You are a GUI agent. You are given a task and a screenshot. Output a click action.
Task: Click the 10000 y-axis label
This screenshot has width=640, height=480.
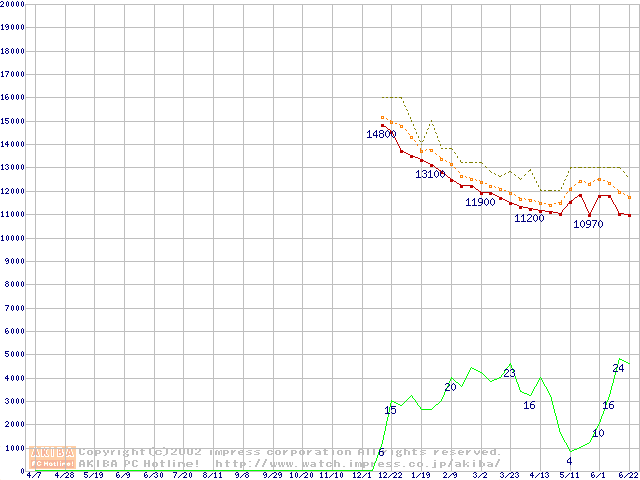click(13, 239)
